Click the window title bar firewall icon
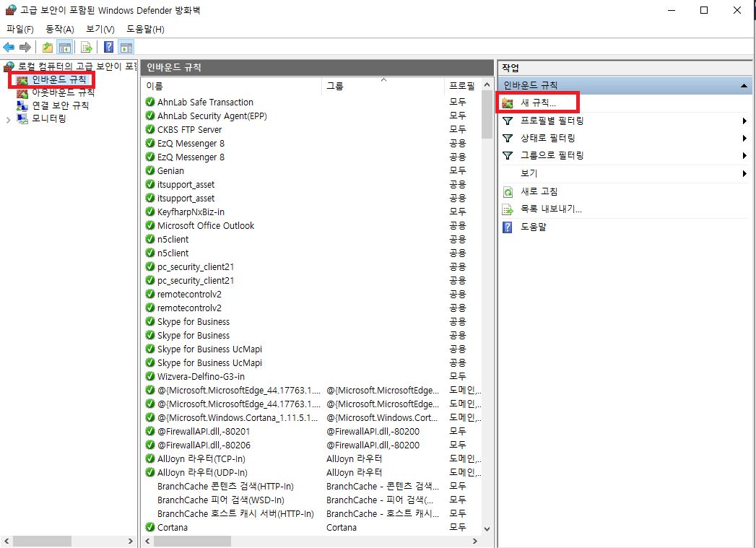The width and height of the screenshot is (756, 548). 11,10
